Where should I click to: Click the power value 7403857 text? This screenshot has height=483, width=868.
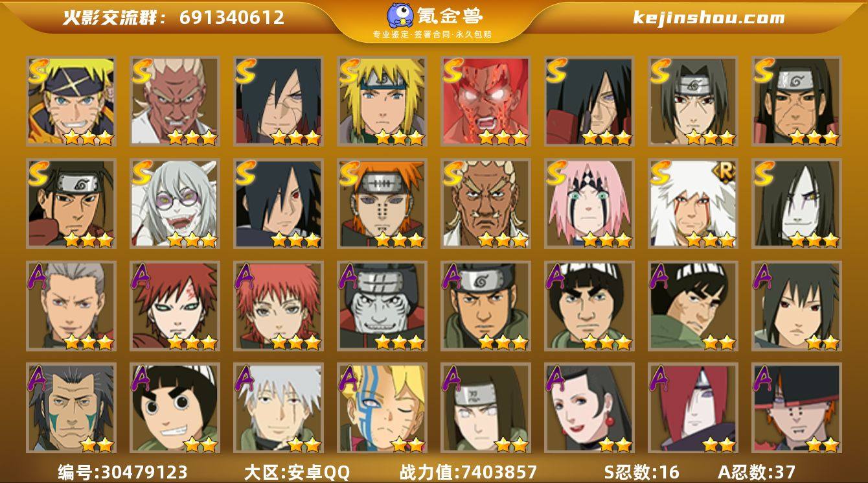click(468, 472)
